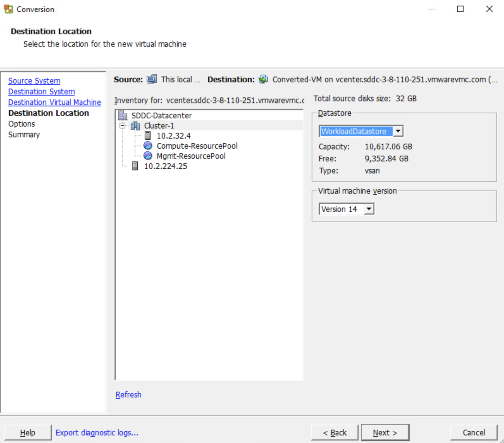
Task: Click Total source disks size text
Action: coord(365,98)
